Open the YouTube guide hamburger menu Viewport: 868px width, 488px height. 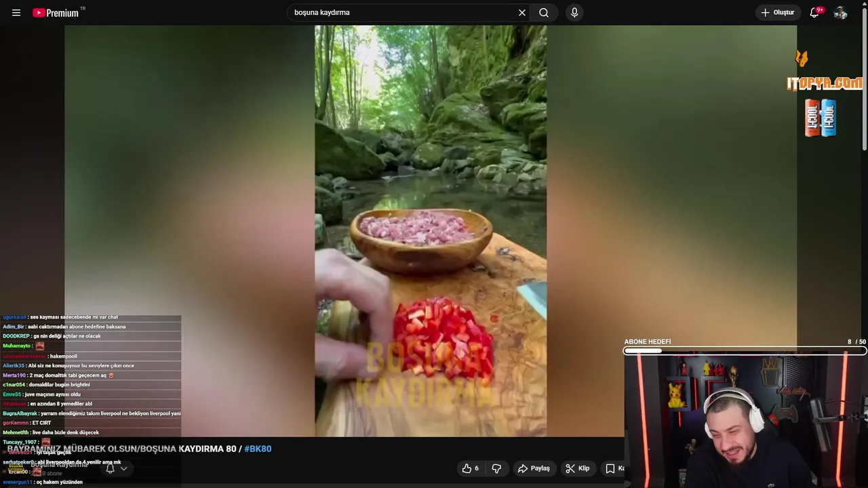point(16,13)
